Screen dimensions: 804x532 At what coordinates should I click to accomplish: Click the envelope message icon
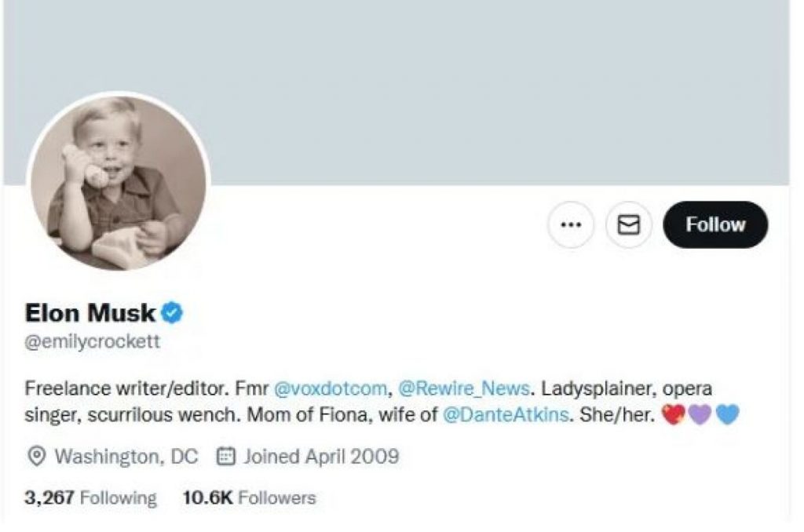[629, 225]
